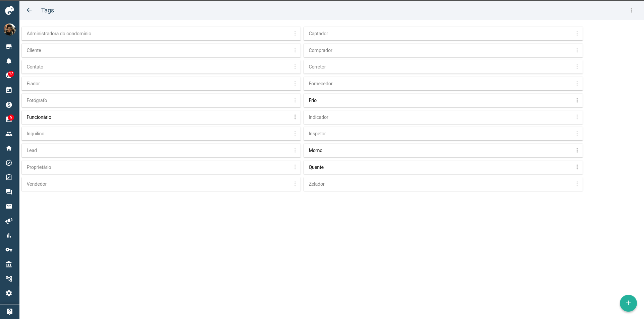Viewport: 644px width, 319px height.
Task: Open options menu for Quente tag
Action: (x=577, y=167)
